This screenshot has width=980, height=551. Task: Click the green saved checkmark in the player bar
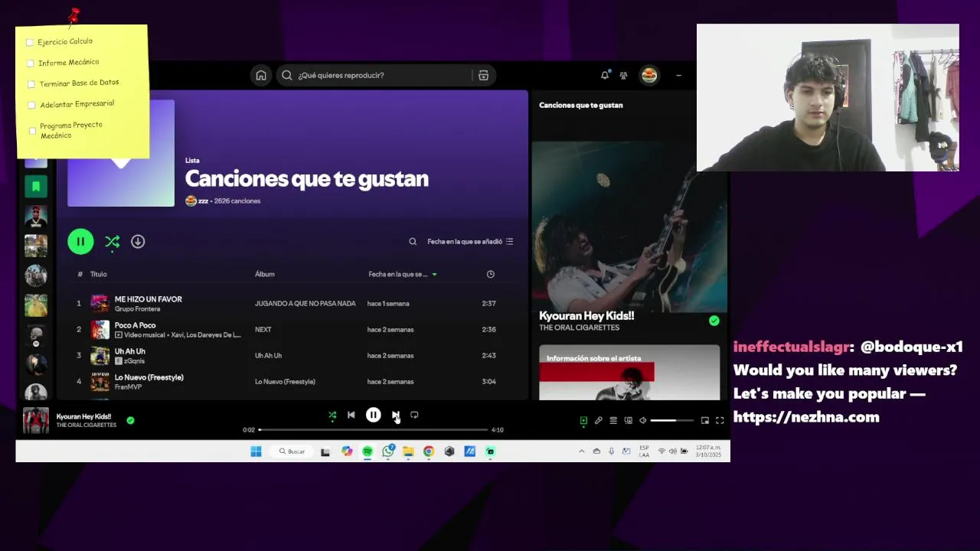pos(130,420)
